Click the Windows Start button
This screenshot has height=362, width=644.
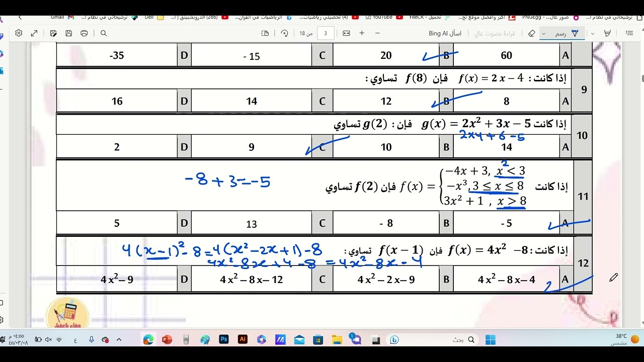(491, 340)
